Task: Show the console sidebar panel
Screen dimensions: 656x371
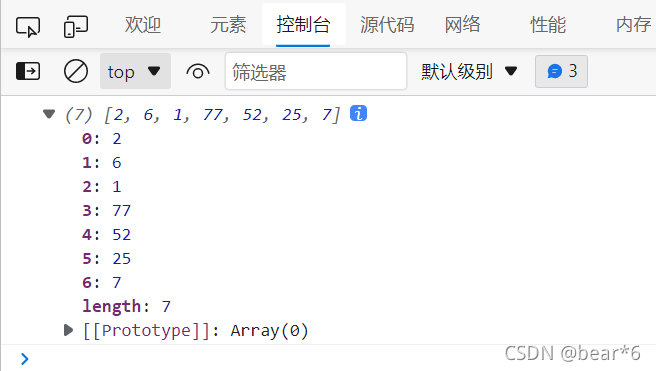Action: 28,71
